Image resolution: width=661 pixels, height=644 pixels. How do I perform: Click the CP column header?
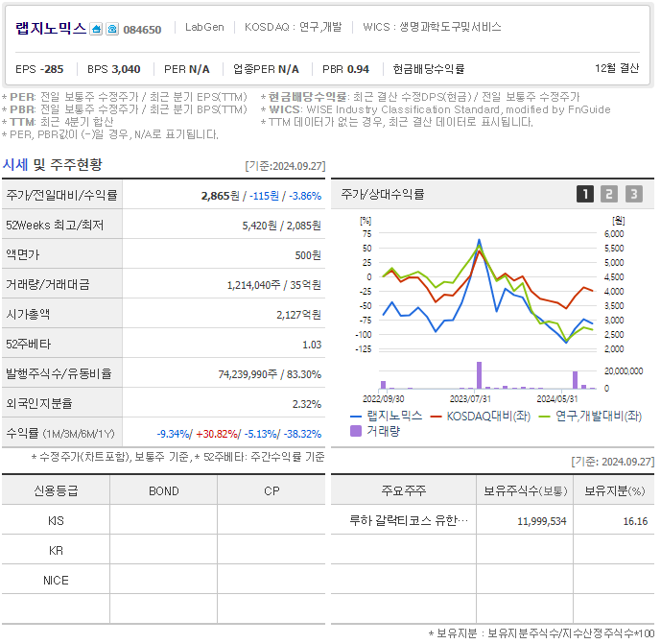[271, 490]
